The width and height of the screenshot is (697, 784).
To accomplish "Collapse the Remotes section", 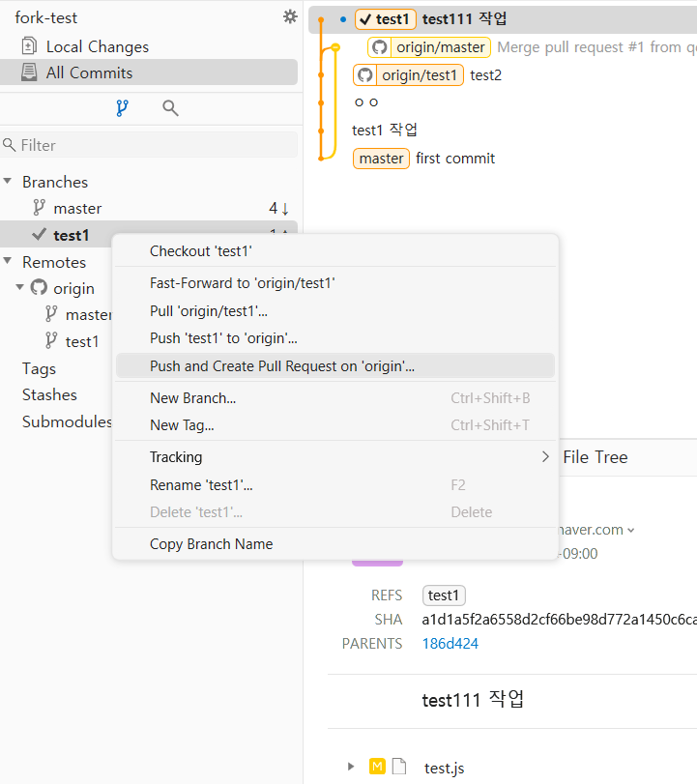I will 8,260.
